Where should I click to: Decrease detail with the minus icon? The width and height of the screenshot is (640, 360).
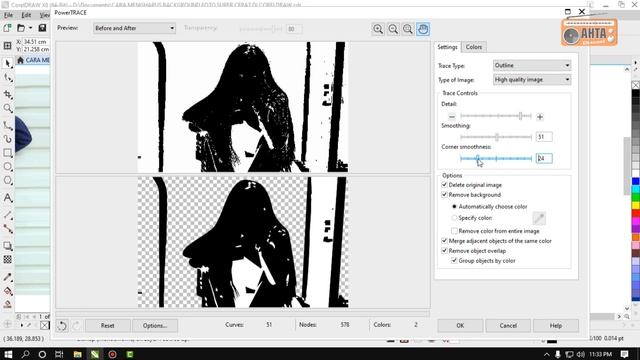[x=452, y=117]
